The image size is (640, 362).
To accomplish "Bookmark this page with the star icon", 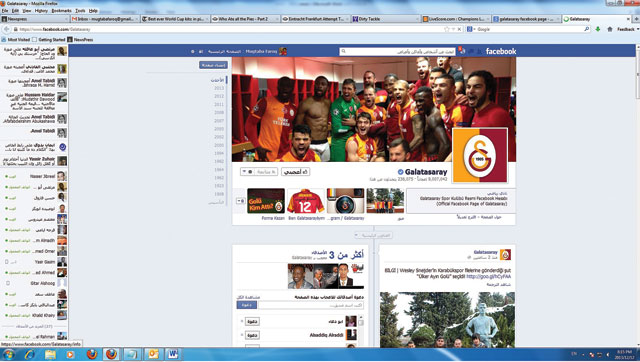I will (447, 29).
